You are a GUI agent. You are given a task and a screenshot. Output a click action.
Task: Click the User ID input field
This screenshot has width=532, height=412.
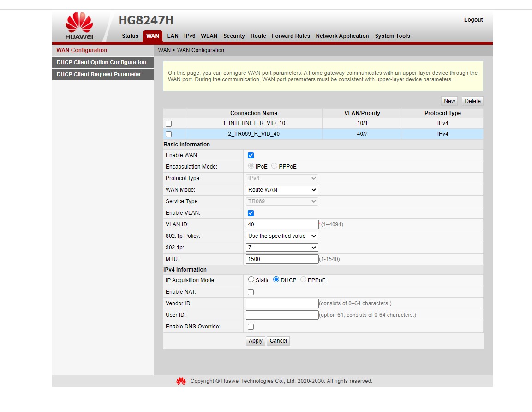[x=282, y=315]
